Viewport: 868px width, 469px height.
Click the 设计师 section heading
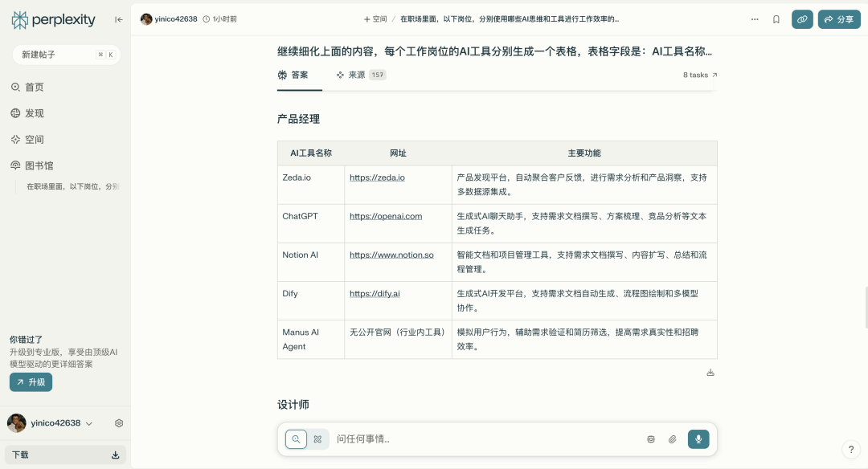(293, 405)
